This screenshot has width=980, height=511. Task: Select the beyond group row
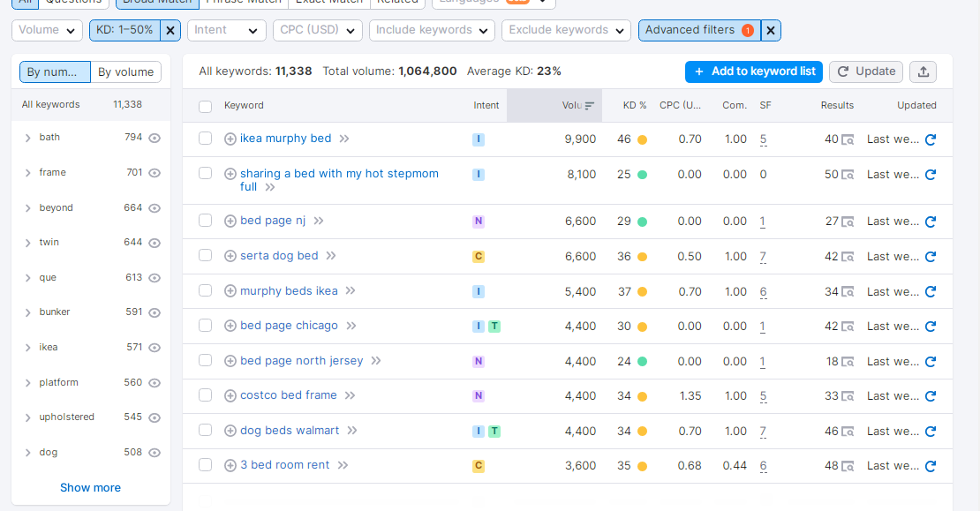(91, 208)
